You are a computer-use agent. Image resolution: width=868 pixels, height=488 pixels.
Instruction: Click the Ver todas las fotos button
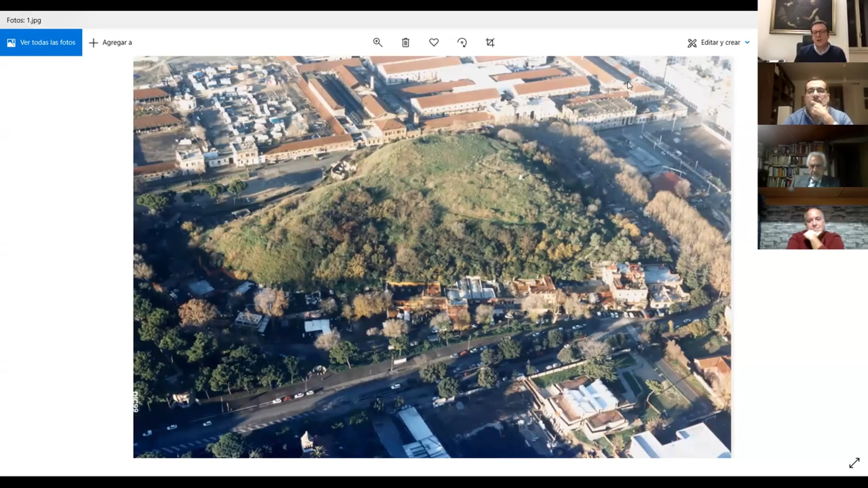47,43
